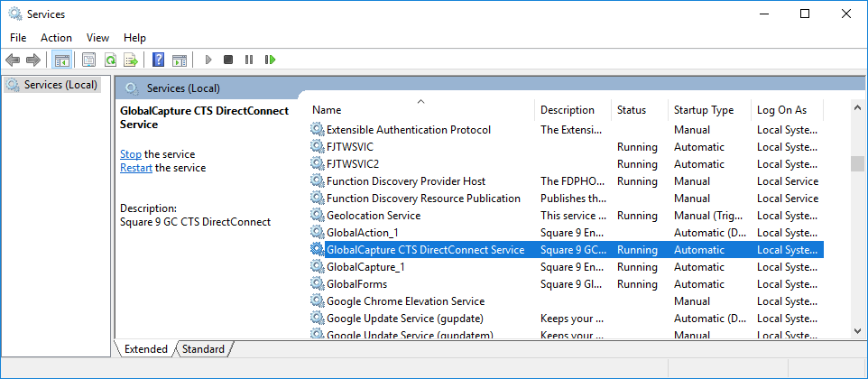The image size is (868, 379).
Task: Click the Back arrow in the toolbar
Action: pos(13,60)
